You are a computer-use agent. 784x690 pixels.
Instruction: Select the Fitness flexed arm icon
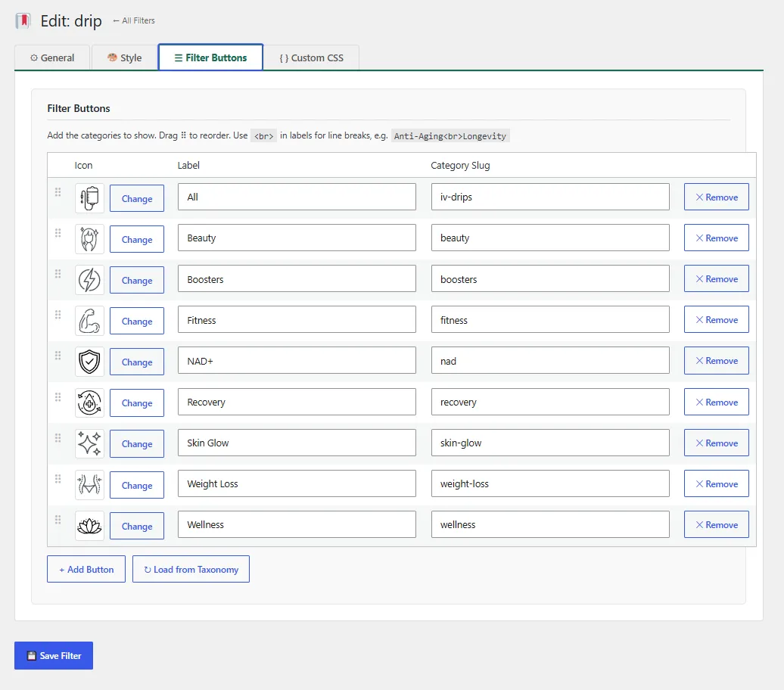(89, 321)
